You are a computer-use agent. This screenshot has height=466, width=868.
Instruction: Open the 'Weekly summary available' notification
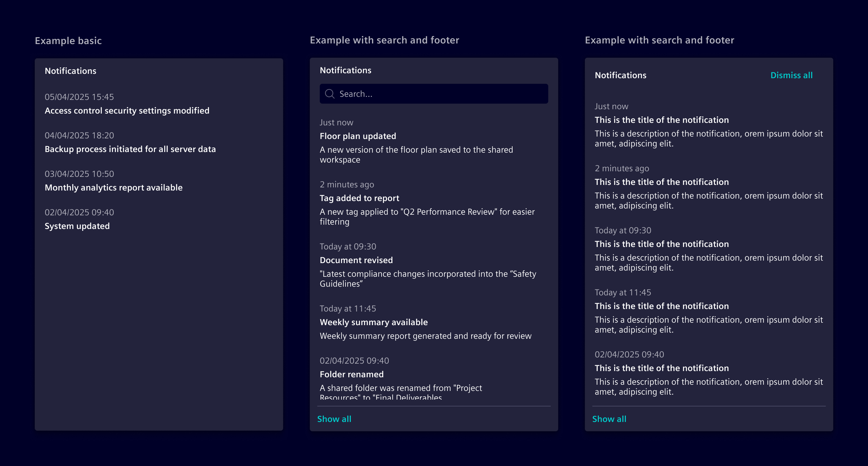(374, 322)
